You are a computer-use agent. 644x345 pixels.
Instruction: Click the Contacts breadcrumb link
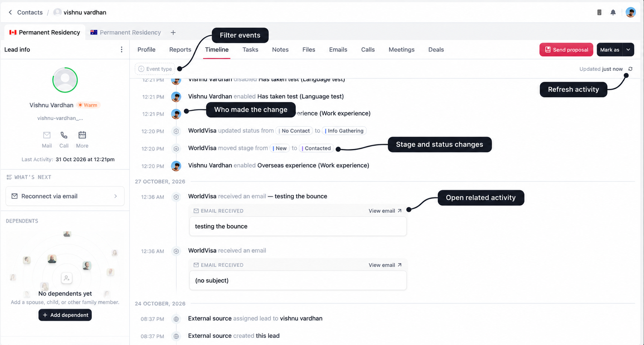click(x=30, y=12)
